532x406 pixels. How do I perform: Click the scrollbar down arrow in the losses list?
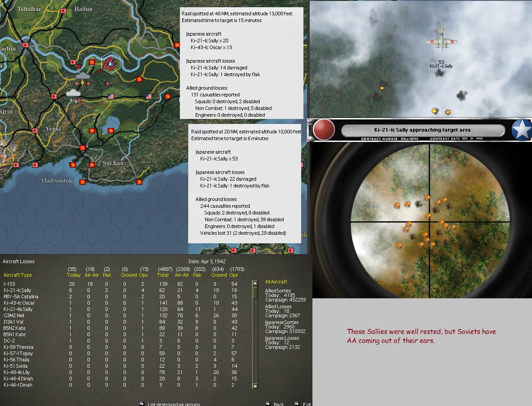(255, 386)
